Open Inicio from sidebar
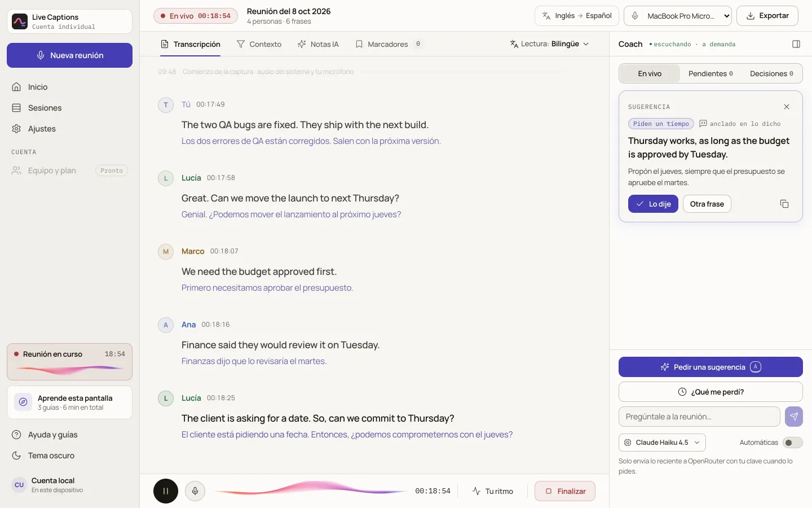Viewport: 812px width, 508px height. 70,87
